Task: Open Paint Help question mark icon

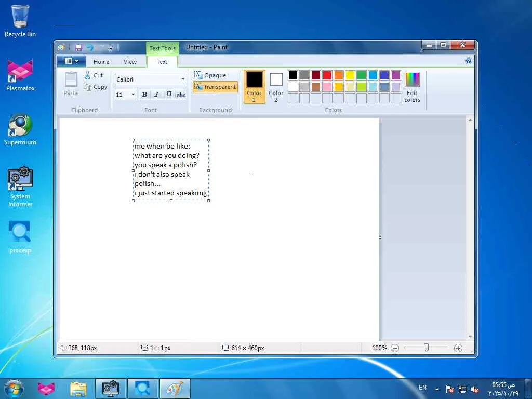Action: pyautogui.click(x=468, y=61)
